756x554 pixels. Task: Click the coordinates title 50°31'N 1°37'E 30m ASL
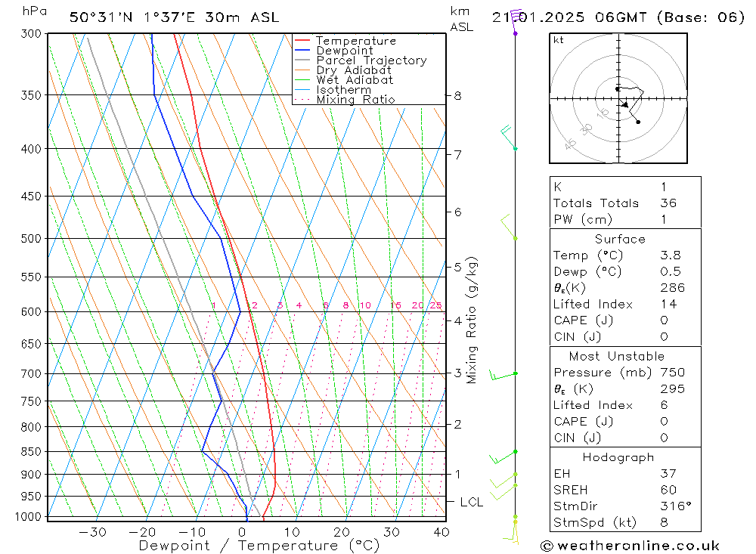pyautogui.click(x=174, y=17)
